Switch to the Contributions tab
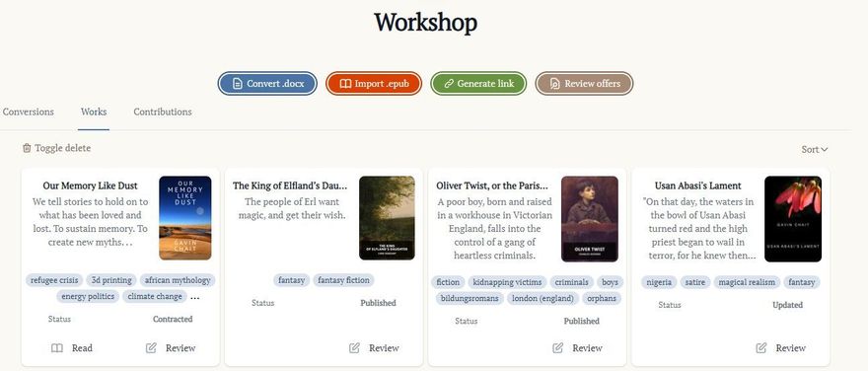The width and height of the screenshot is (868, 371). tap(163, 111)
